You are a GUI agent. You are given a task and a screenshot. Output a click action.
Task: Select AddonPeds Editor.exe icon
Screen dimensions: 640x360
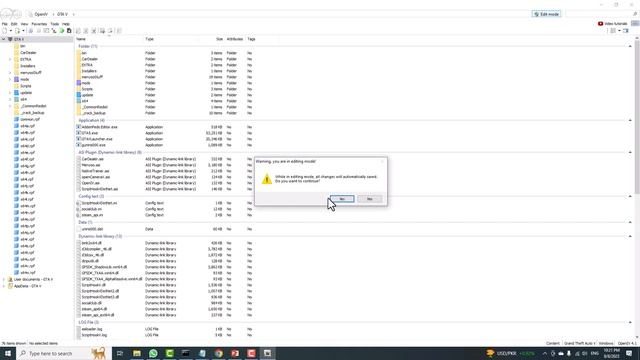coord(79,127)
